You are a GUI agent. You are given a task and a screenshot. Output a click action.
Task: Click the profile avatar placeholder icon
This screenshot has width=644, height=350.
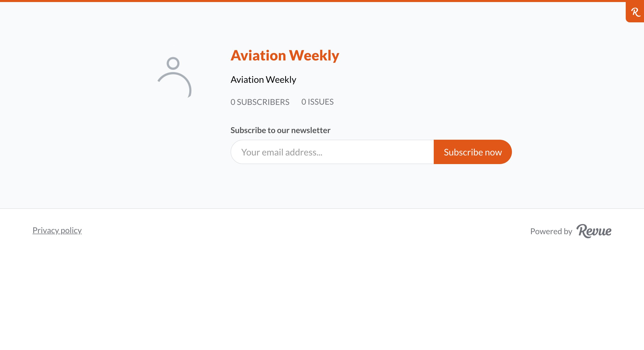pos(174,77)
